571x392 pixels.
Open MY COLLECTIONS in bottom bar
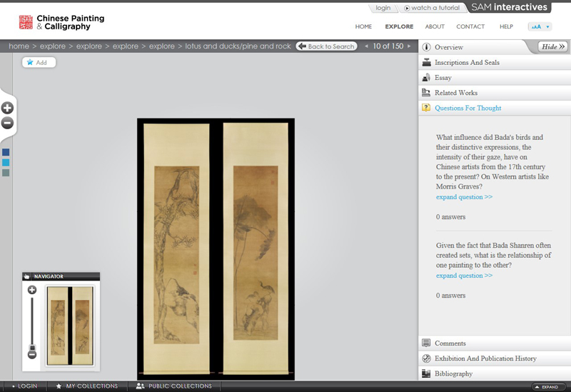click(86, 386)
